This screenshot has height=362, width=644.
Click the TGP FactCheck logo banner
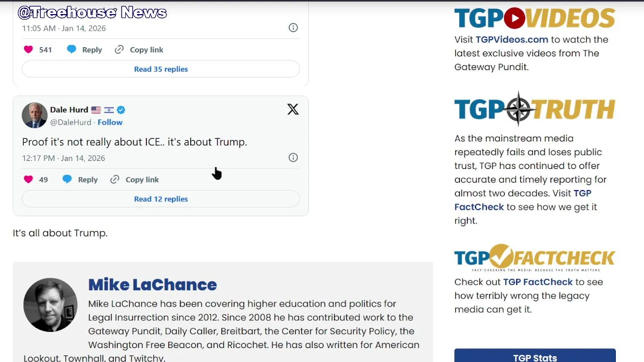(x=534, y=257)
